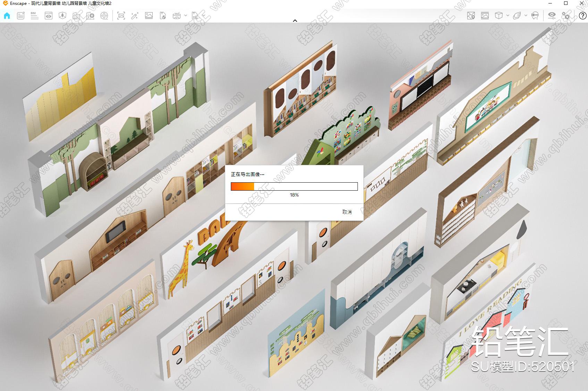The width and height of the screenshot is (588, 391).
Task: Open View Management with the eye window icon
Action: click(x=49, y=16)
